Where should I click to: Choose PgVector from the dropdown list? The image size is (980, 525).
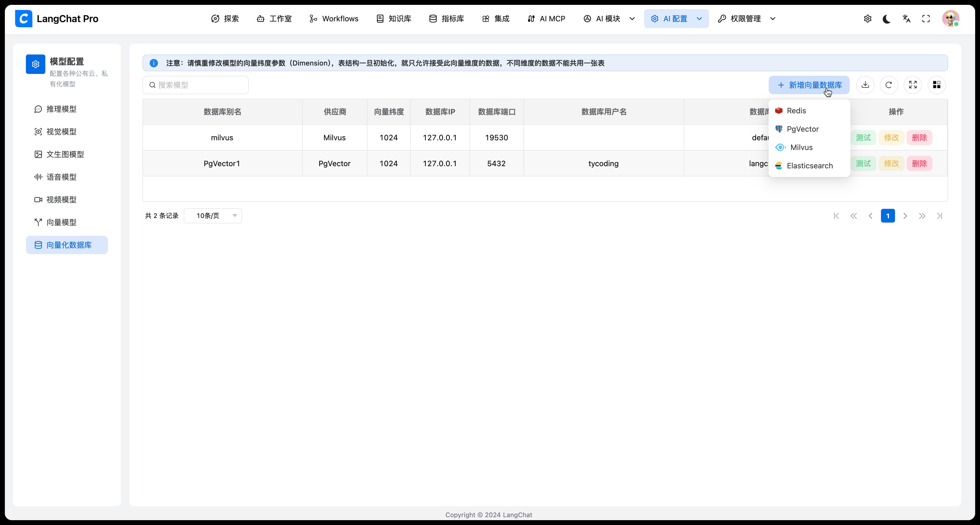pos(809,129)
